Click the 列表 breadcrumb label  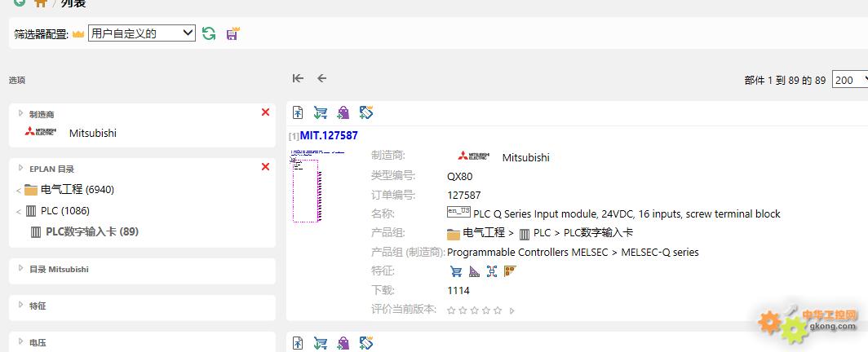(x=73, y=3)
